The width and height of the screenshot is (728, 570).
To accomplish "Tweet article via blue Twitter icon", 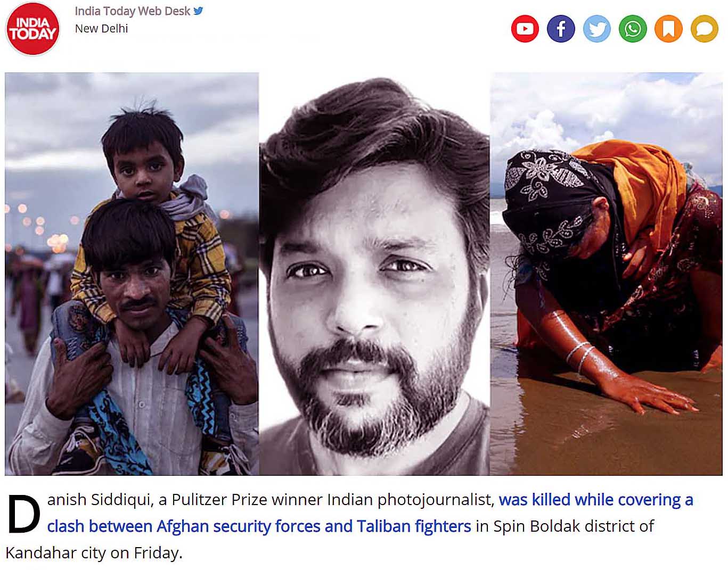I will click(x=596, y=29).
